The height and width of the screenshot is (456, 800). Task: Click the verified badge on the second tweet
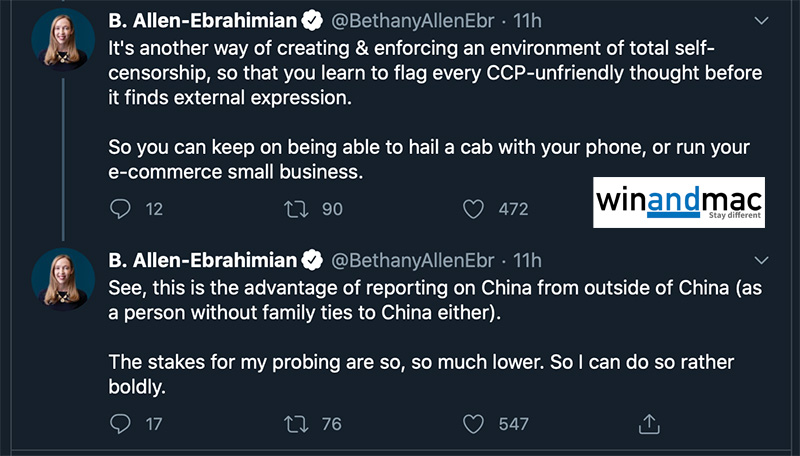(311, 260)
